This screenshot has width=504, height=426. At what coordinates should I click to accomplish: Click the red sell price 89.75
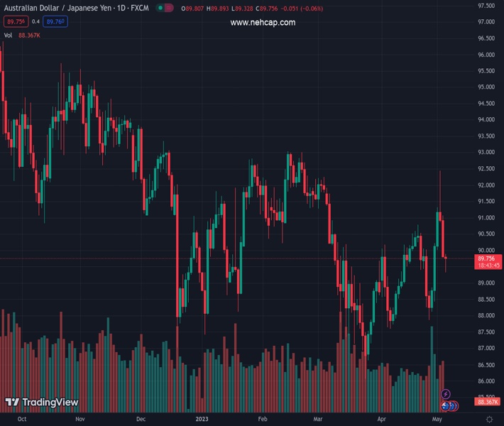(x=16, y=22)
